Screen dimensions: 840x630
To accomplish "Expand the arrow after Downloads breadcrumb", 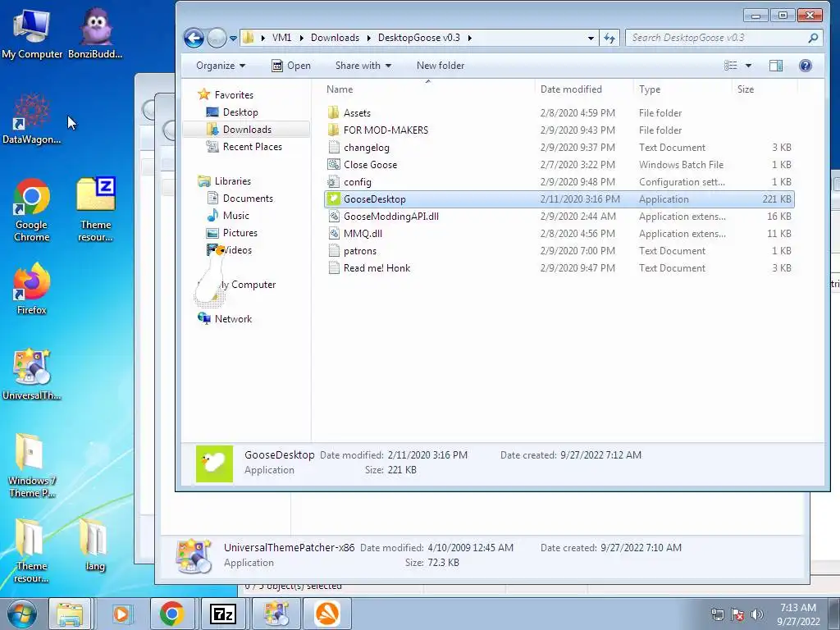I will click(368, 38).
